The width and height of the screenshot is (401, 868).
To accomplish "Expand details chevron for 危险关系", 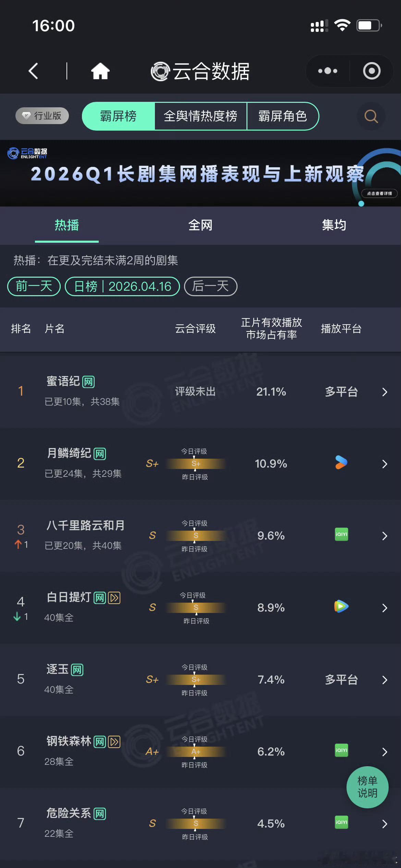I will [x=385, y=823].
